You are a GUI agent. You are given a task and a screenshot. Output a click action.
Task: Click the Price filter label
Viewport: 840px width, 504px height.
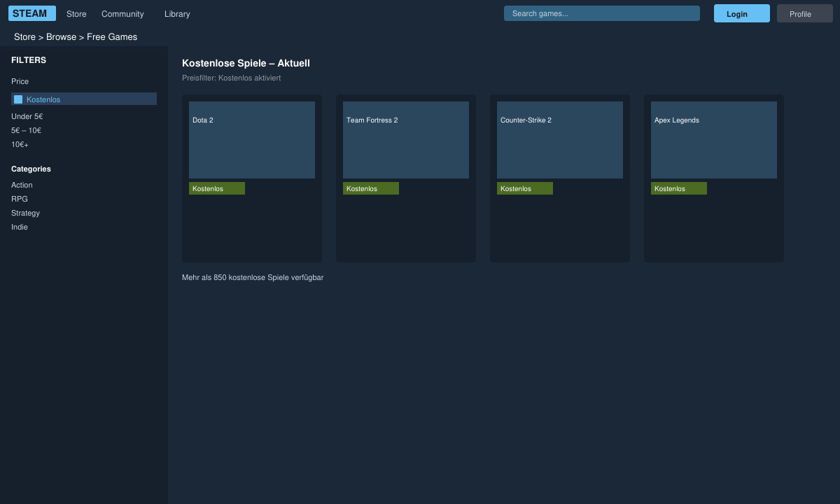click(20, 81)
